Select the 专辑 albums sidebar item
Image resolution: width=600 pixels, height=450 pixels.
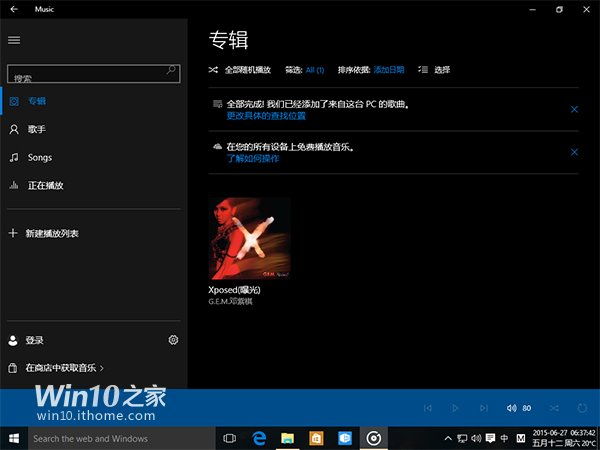click(94, 101)
